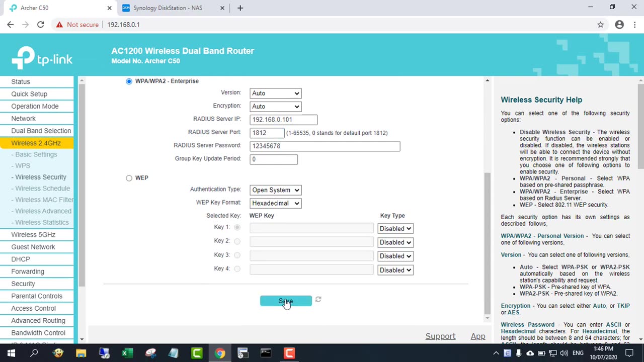
Task: Select the WPA/WPA2 - Enterprise radio button
Action: pos(129,81)
